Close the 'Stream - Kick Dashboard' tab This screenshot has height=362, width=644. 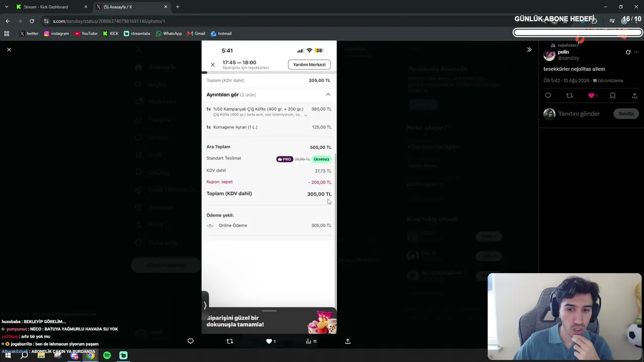(86, 7)
